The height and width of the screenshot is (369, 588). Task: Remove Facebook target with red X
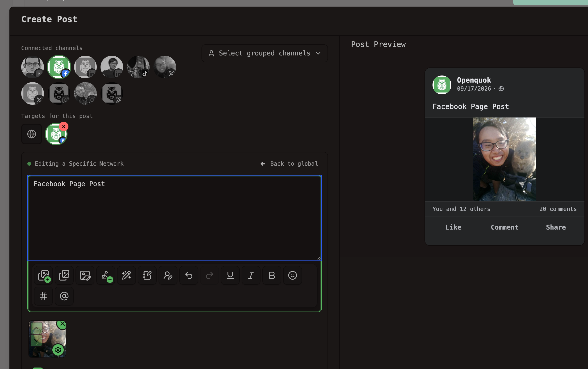pos(64,126)
